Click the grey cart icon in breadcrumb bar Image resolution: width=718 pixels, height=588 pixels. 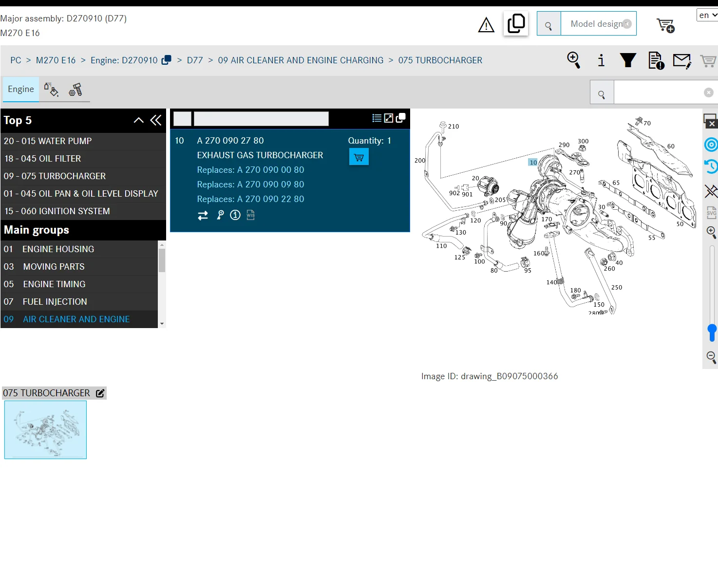pos(708,61)
